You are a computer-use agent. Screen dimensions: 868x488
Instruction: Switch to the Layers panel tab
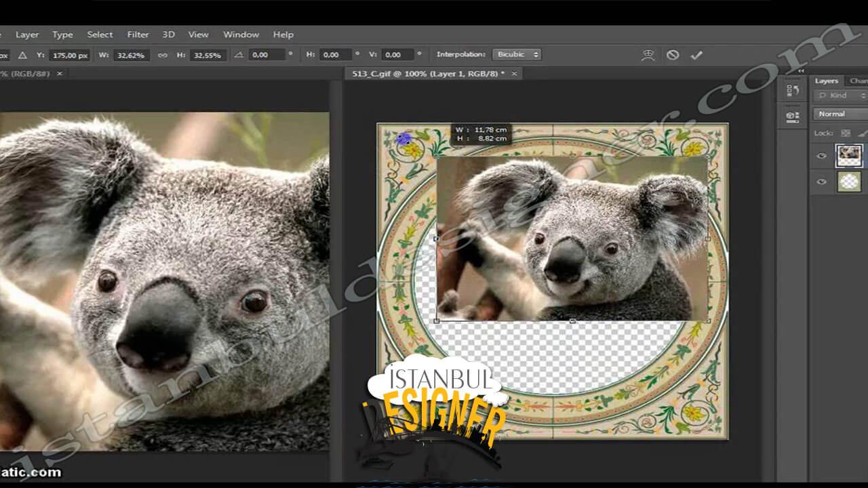[x=826, y=81]
